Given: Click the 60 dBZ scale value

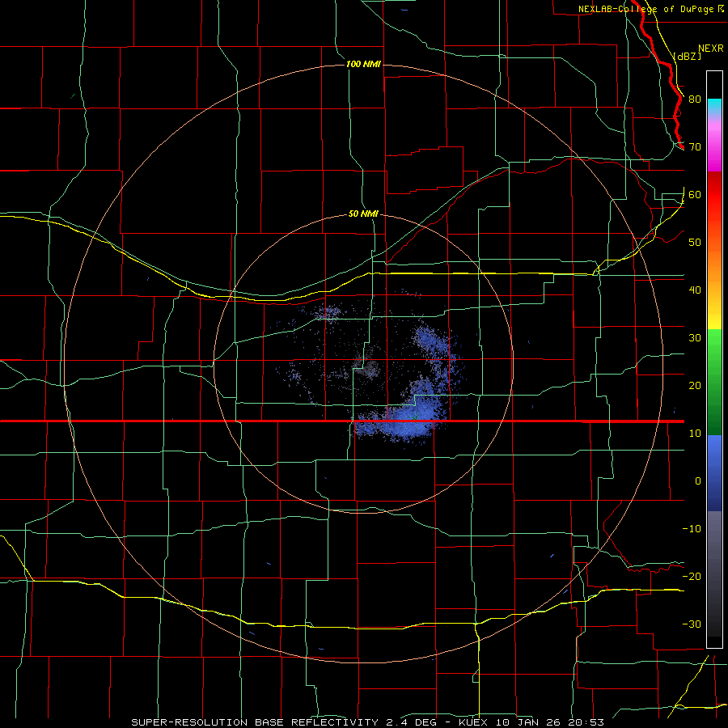Looking at the screenshot, I should point(695,195).
